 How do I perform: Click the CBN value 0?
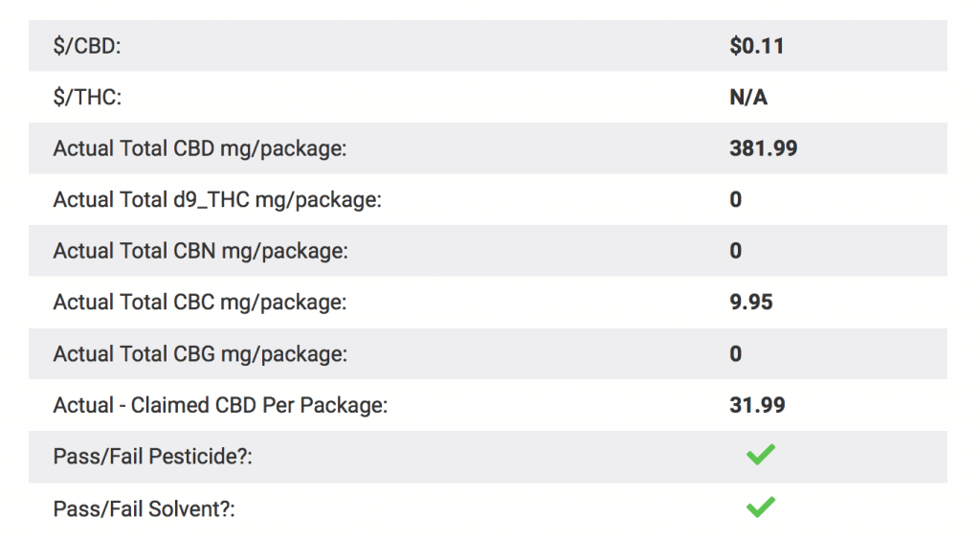click(736, 251)
